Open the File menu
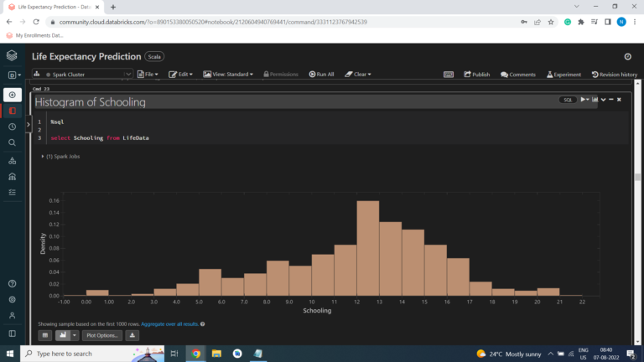 coord(150,74)
